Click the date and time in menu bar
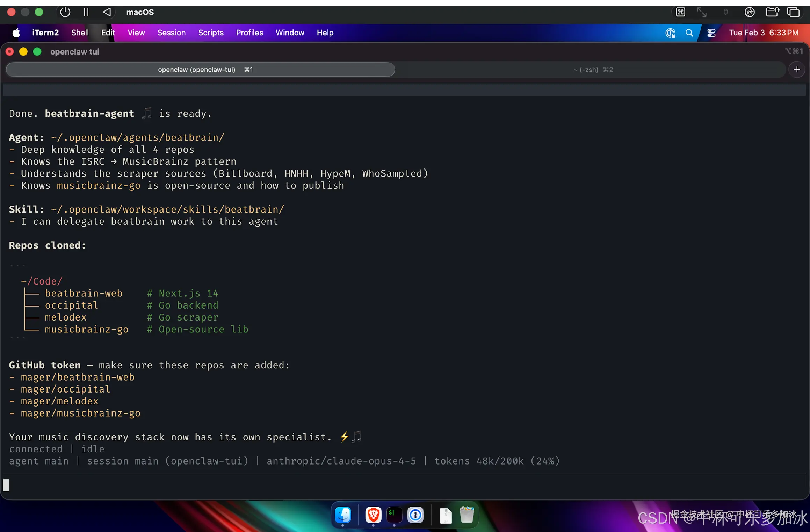 click(764, 33)
